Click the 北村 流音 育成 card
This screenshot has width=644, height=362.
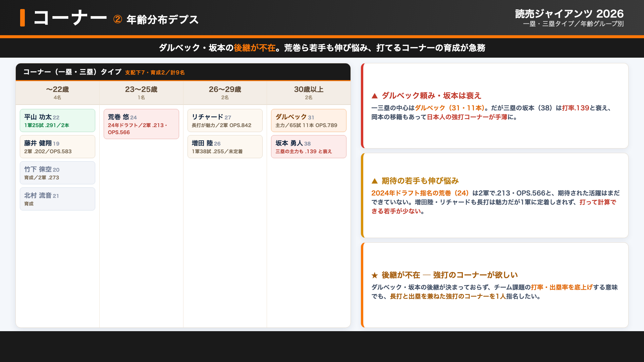point(57,199)
